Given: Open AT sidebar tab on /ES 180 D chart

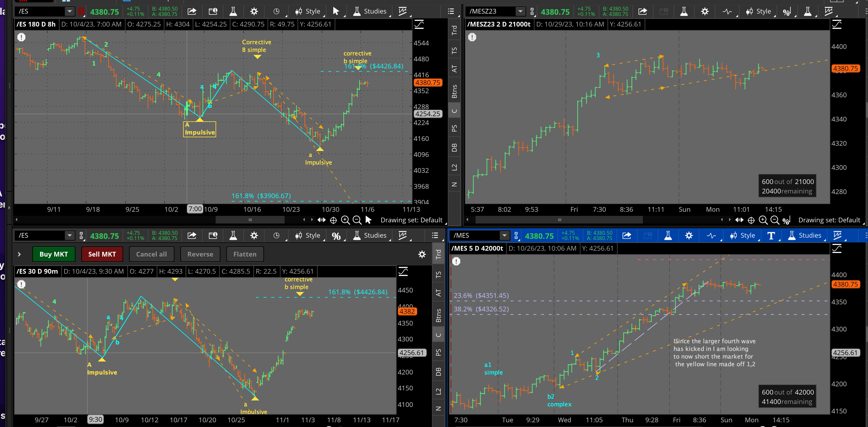Looking at the screenshot, I should 454,69.
